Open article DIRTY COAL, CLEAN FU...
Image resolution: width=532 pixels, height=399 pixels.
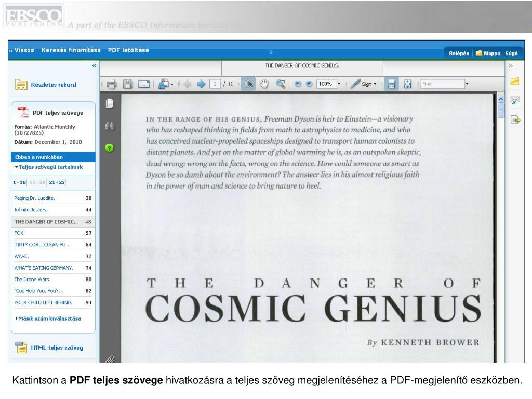coord(42,245)
